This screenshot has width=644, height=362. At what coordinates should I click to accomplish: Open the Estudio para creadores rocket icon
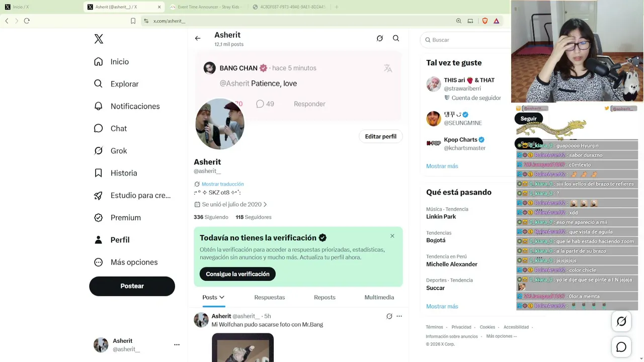click(99, 195)
